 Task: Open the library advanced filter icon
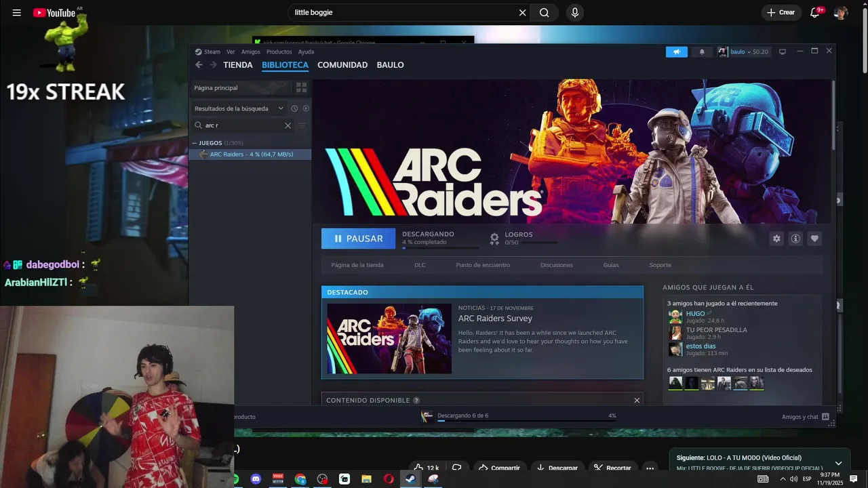302,125
